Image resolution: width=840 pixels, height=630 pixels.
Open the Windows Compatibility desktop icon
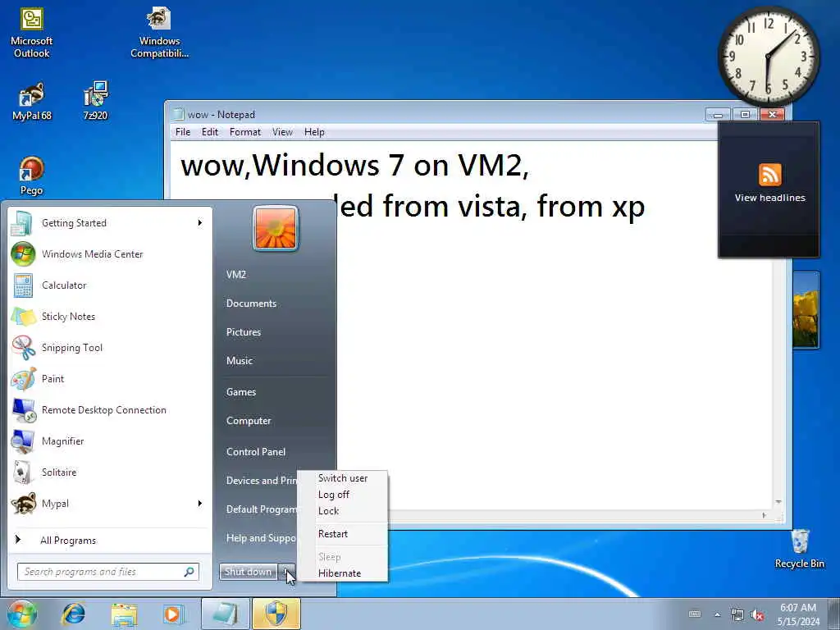click(x=159, y=32)
